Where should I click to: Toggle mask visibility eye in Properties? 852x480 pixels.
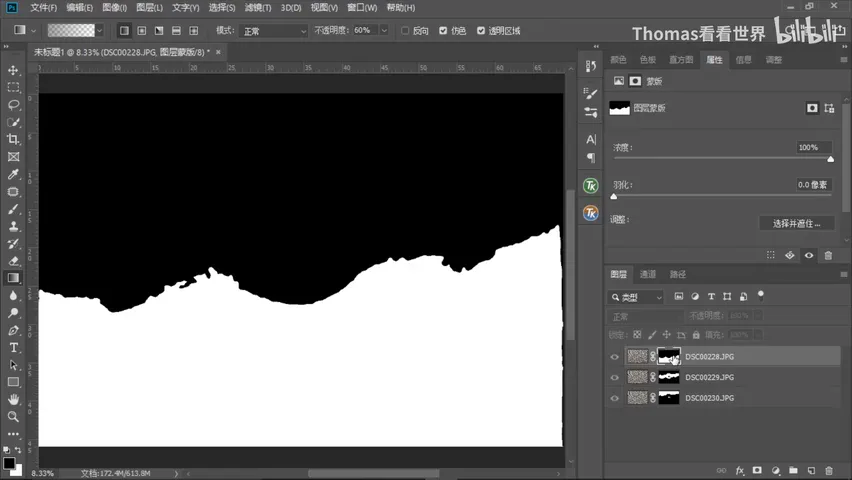(x=809, y=255)
